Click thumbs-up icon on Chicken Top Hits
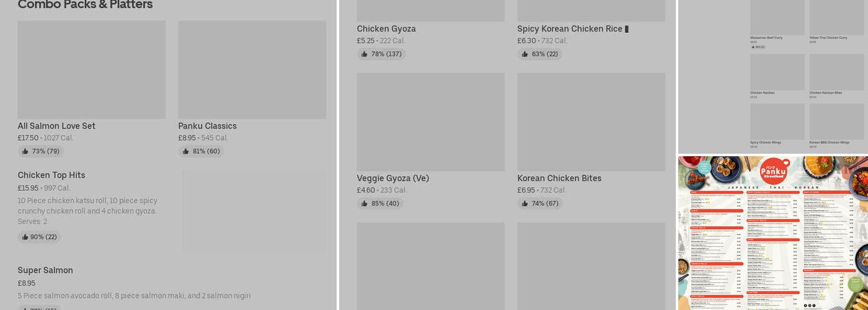This screenshot has width=868, height=310. pos(25,237)
